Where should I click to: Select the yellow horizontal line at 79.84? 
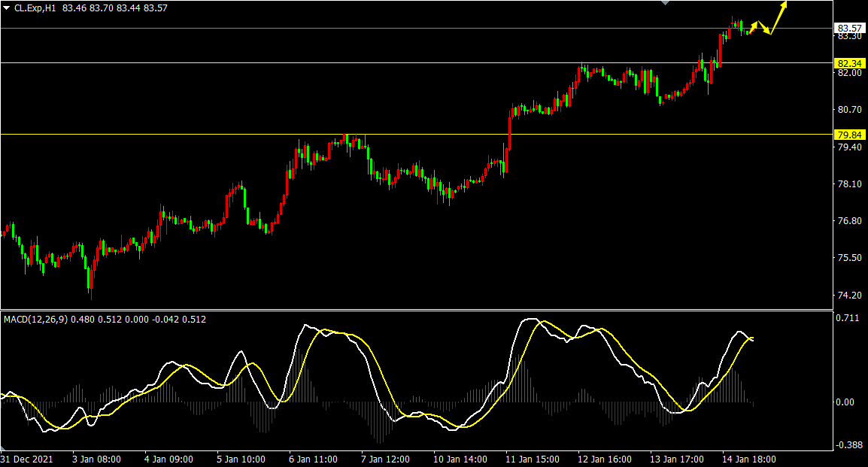point(416,134)
